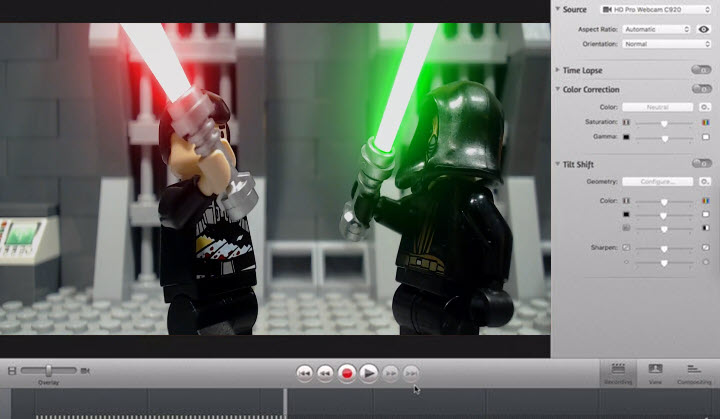Jump to the last frame
720x419 pixels.
tap(411, 373)
